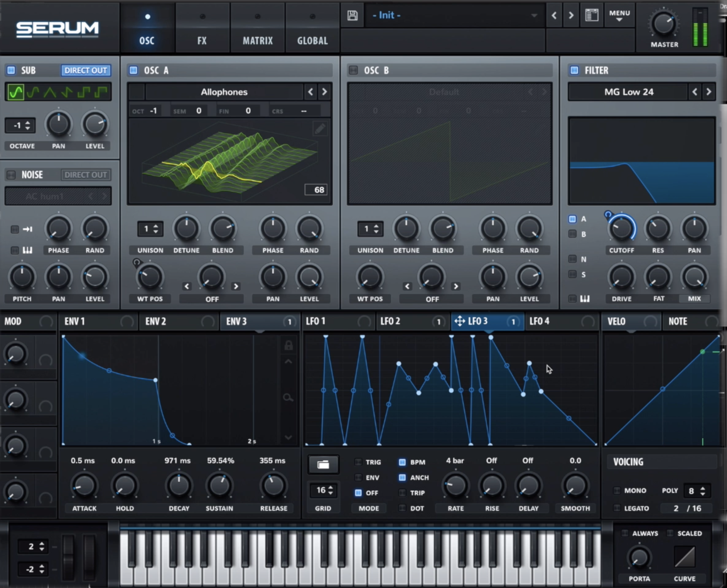Open the LFO shape load folder icon
The width and height of the screenshot is (727, 588).
click(x=323, y=464)
